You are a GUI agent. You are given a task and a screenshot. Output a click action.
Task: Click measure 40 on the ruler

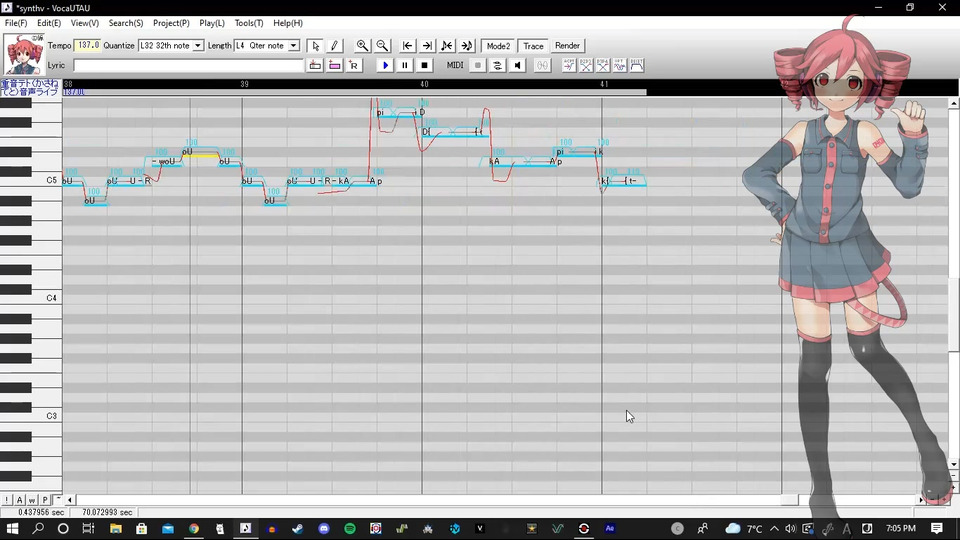[424, 84]
